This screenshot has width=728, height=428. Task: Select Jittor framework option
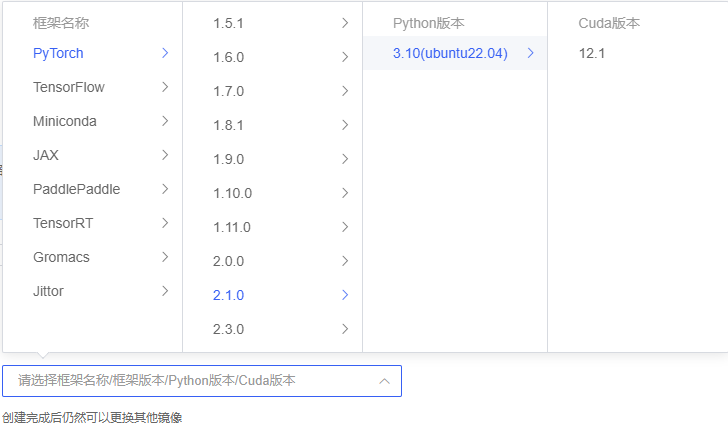(x=48, y=291)
